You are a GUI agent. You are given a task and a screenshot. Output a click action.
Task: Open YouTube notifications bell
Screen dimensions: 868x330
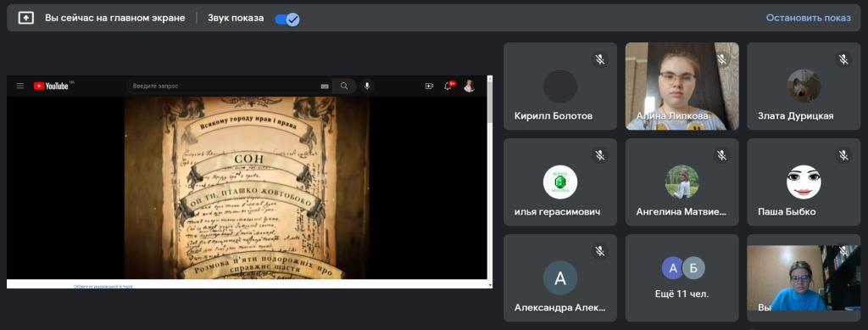[x=448, y=86]
